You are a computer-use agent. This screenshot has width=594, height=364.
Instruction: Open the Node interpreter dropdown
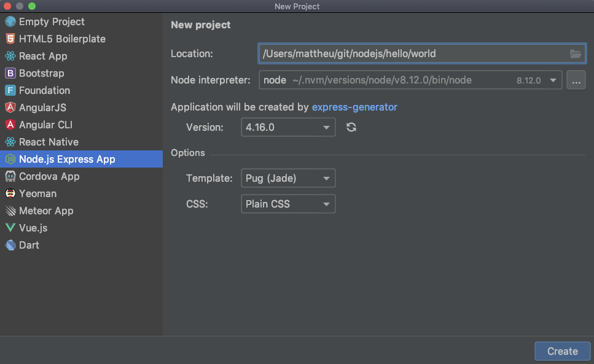[410, 80]
